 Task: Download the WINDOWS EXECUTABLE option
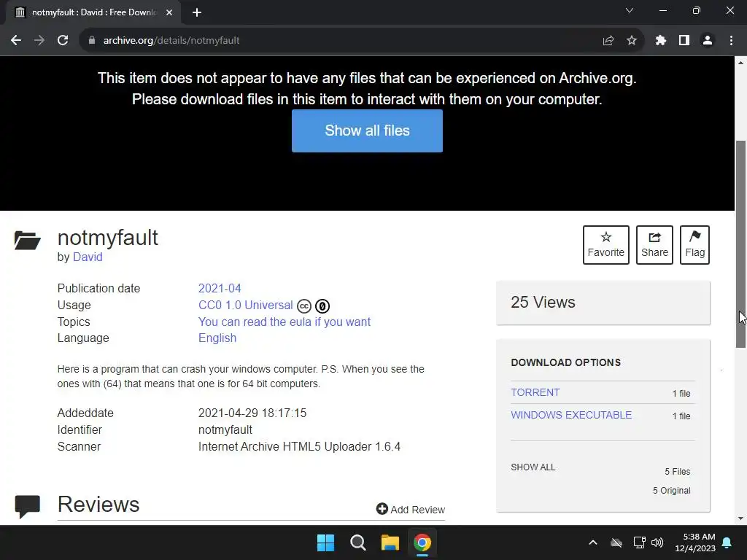coord(571,415)
